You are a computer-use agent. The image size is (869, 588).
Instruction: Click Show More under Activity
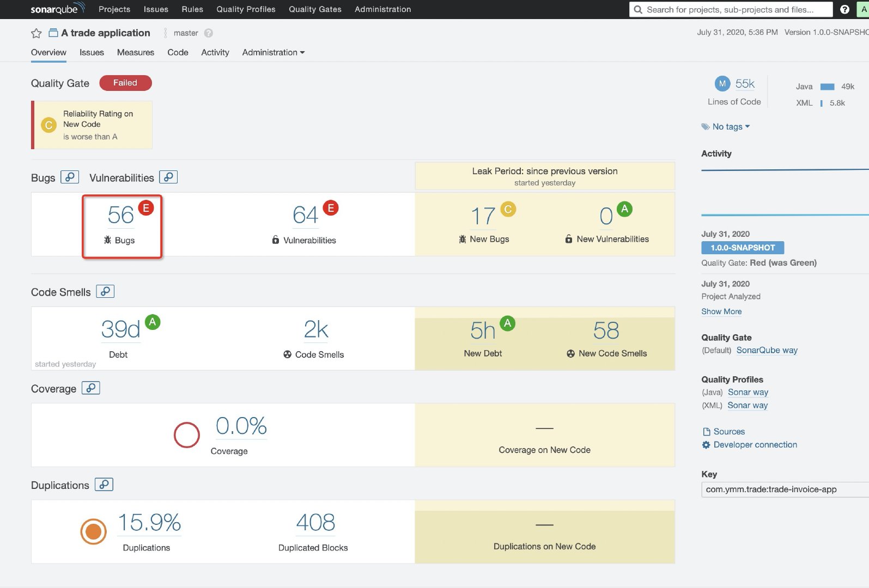click(721, 311)
